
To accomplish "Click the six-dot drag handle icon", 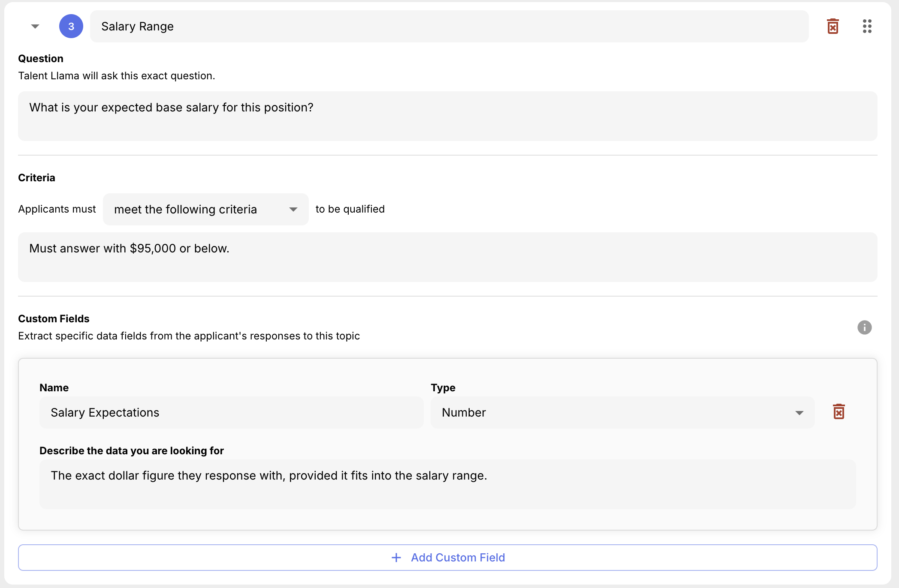I will (867, 27).
